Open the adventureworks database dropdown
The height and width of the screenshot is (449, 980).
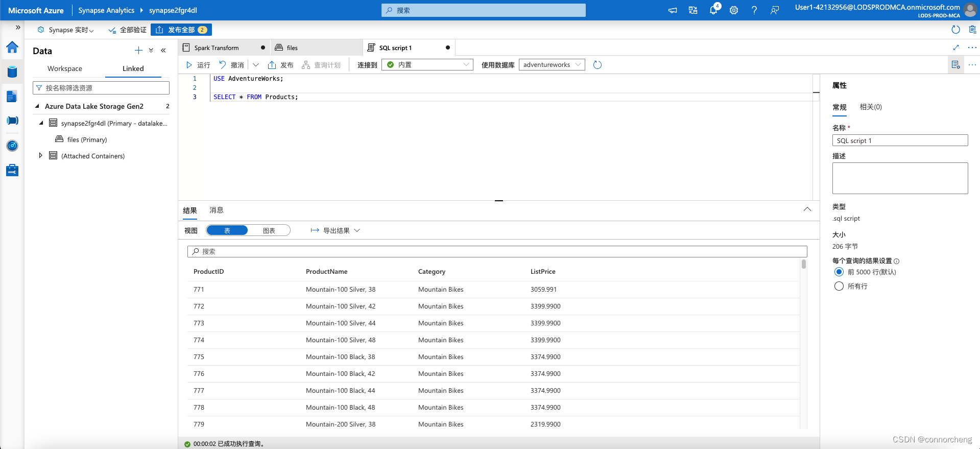click(x=552, y=65)
